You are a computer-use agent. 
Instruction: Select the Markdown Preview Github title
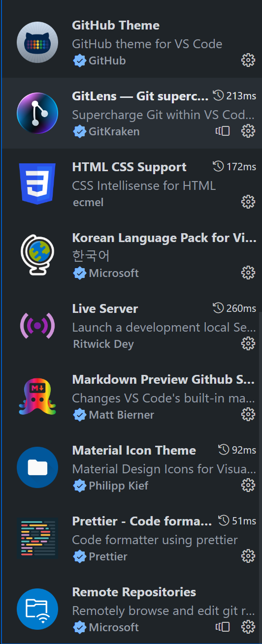click(164, 380)
